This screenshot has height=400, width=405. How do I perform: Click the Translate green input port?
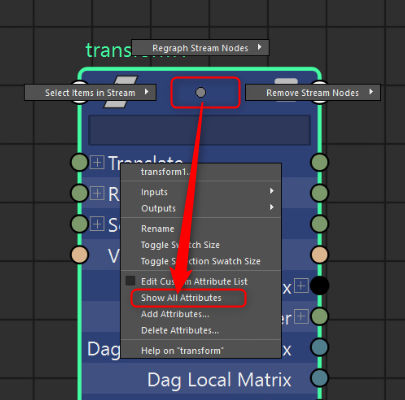click(80, 162)
